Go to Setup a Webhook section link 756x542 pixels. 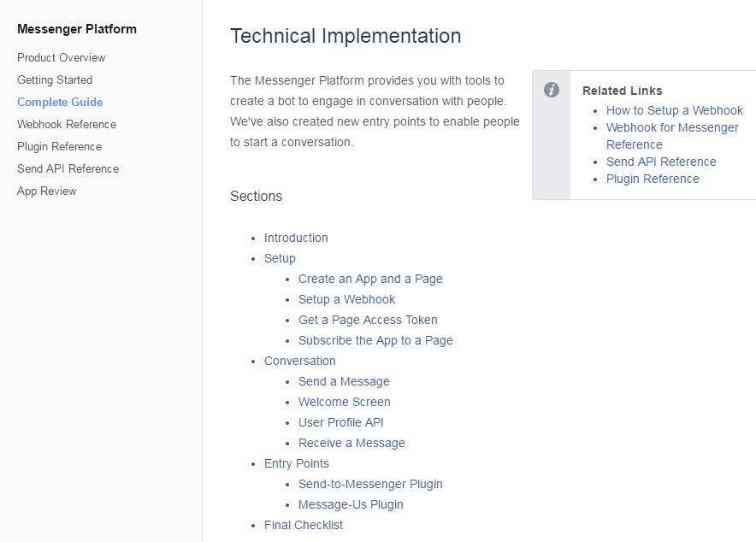click(x=346, y=299)
